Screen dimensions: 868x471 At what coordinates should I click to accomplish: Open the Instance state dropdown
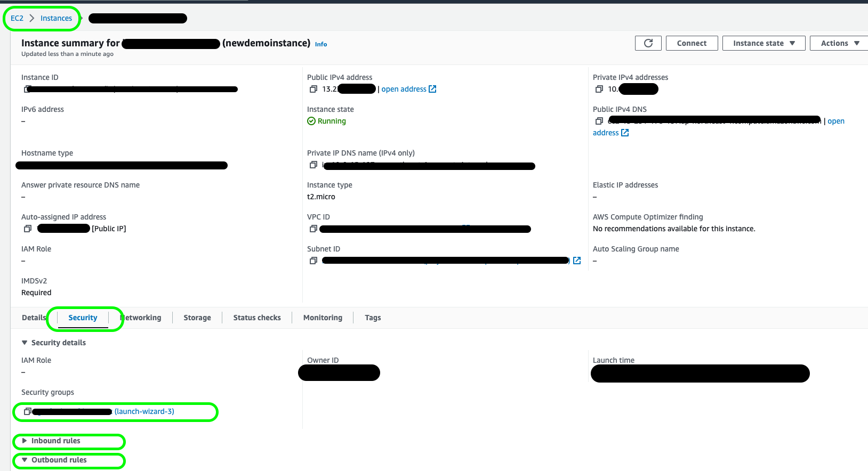click(763, 43)
